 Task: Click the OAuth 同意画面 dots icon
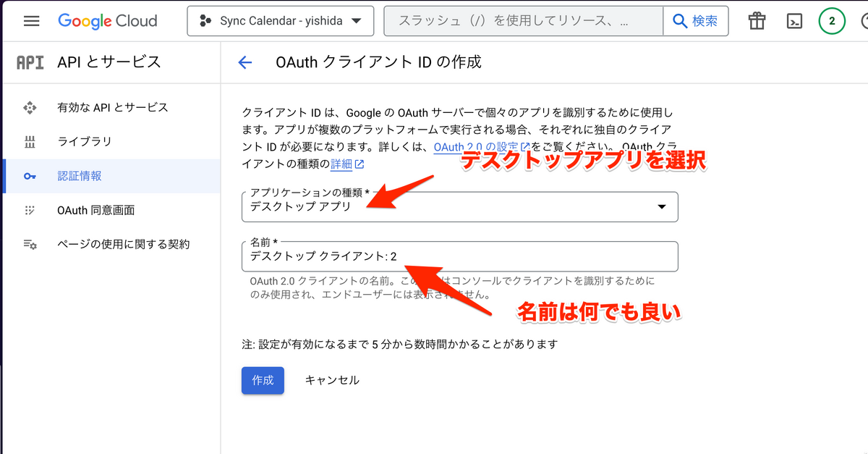tap(30, 210)
